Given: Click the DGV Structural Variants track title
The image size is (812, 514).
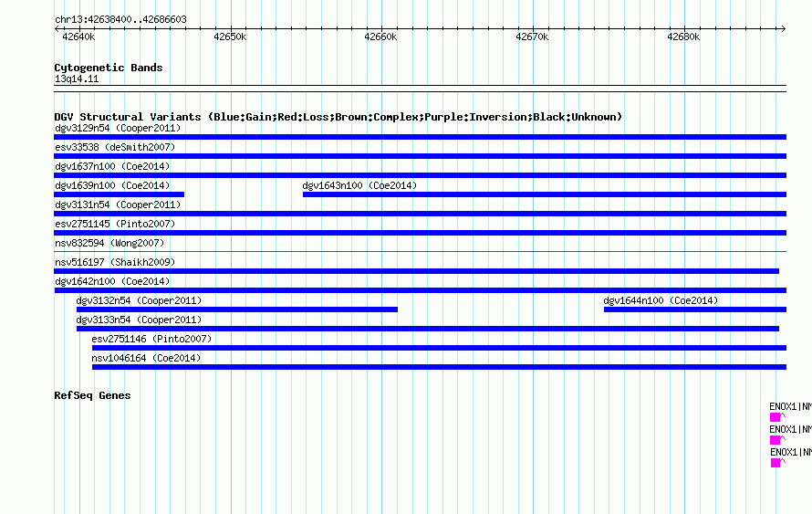Looking at the screenshot, I should point(338,117).
